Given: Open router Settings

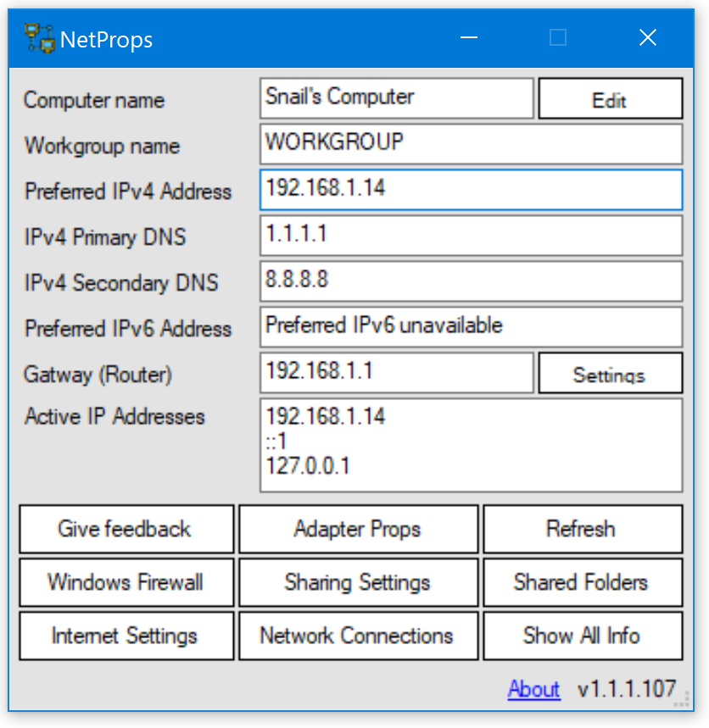Looking at the screenshot, I should [610, 372].
